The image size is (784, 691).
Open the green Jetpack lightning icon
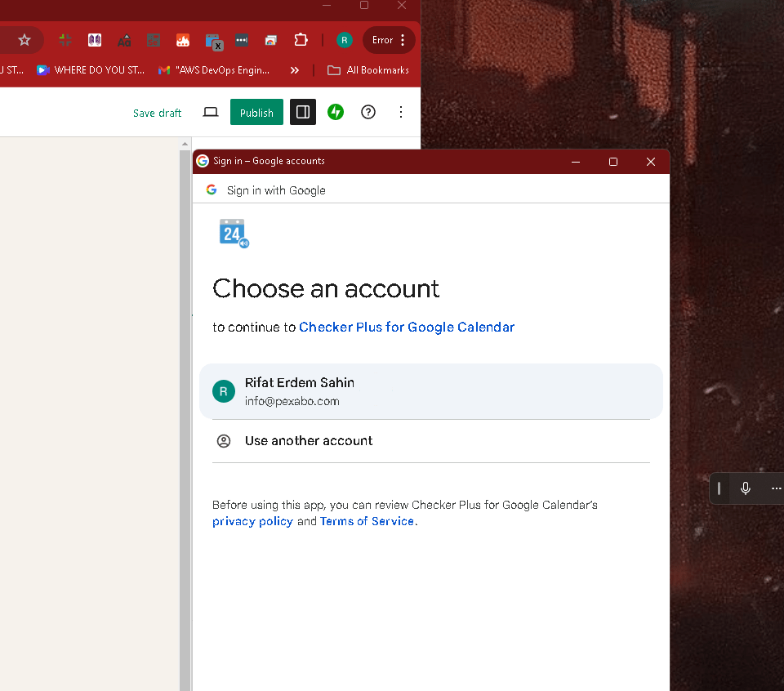pos(336,112)
